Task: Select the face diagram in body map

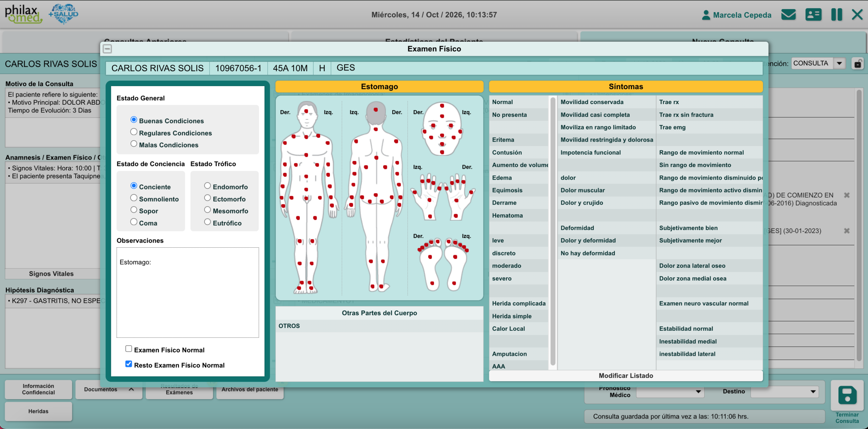Action: point(442,129)
